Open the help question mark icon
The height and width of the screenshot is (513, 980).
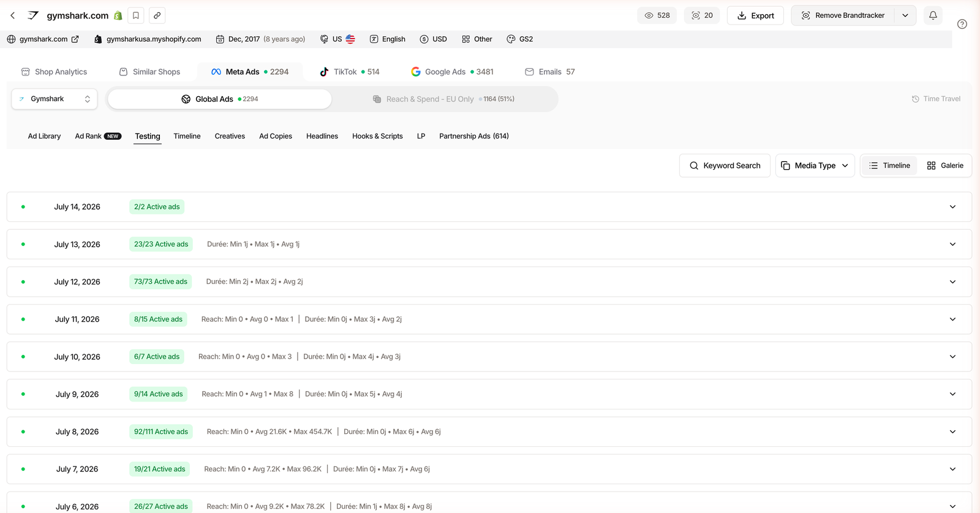[962, 24]
